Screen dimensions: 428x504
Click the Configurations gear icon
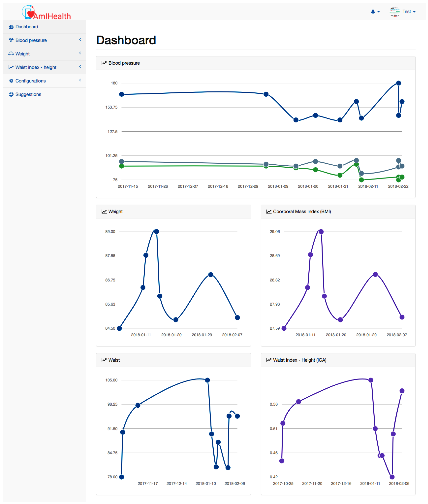pos(11,81)
